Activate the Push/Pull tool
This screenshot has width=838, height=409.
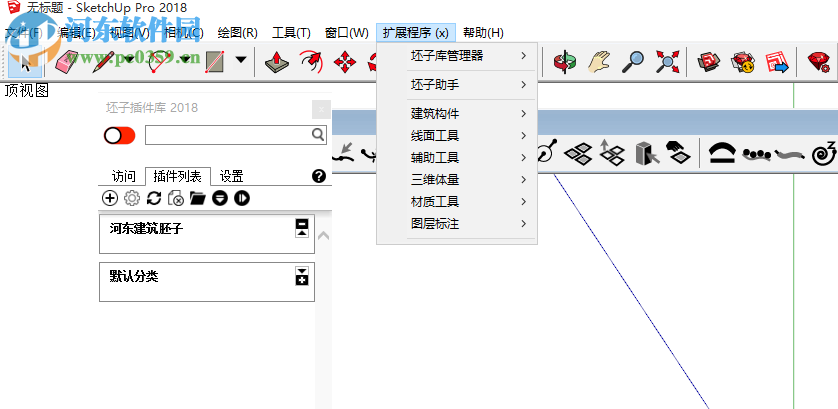277,62
